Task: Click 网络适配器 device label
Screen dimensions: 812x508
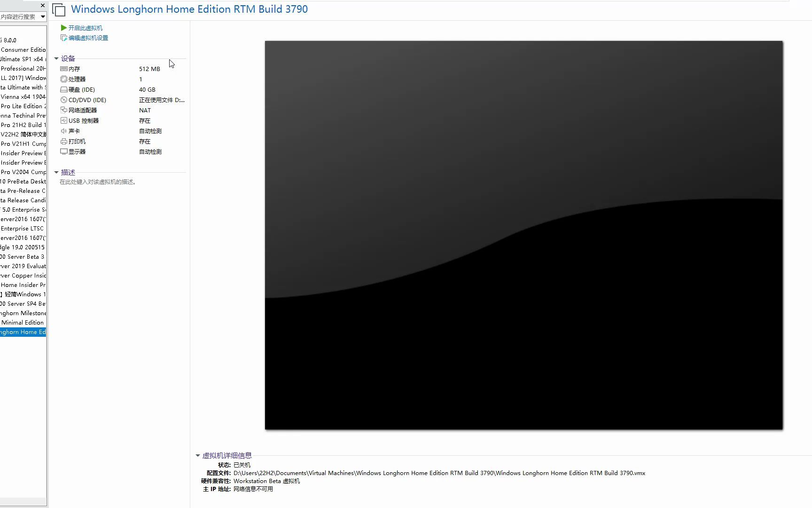Action: pyautogui.click(x=83, y=110)
